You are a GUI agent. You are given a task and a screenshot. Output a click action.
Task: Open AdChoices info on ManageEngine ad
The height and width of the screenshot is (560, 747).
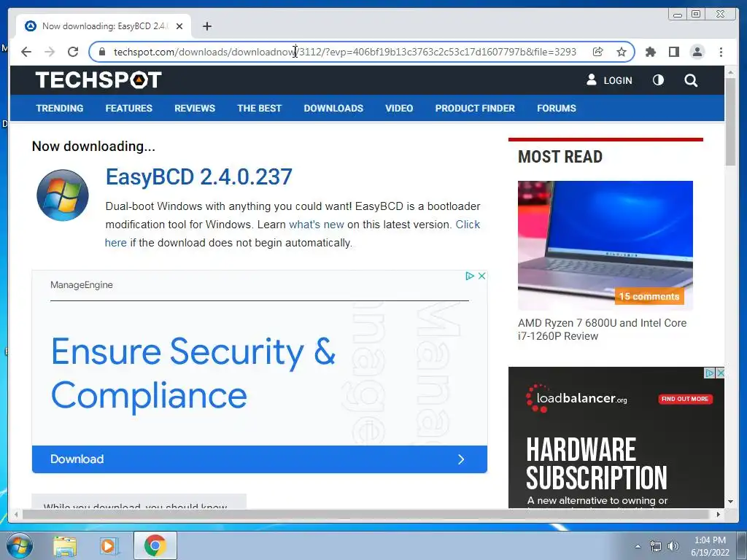(x=469, y=276)
